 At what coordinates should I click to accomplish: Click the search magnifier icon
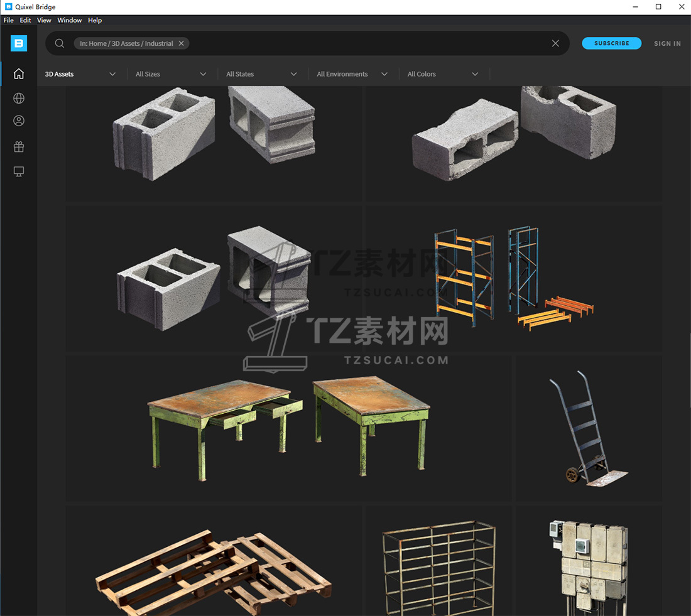coord(60,43)
